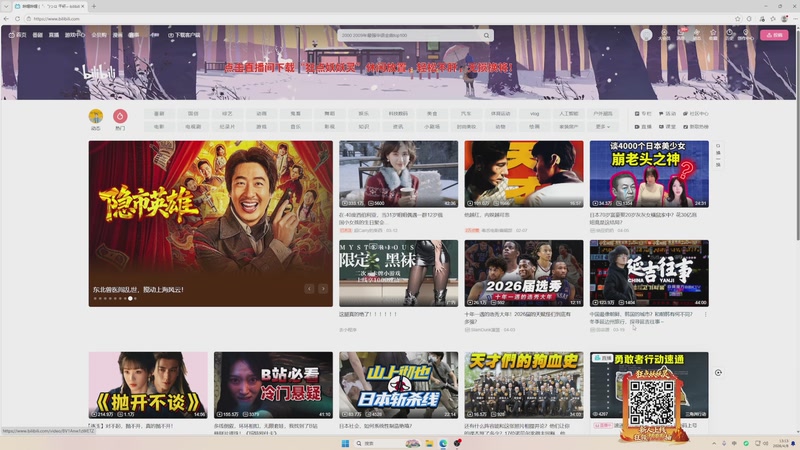Image resolution: width=800 pixels, height=450 pixels.
Task: Open the 直播 top navigation item
Action: point(54,35)
